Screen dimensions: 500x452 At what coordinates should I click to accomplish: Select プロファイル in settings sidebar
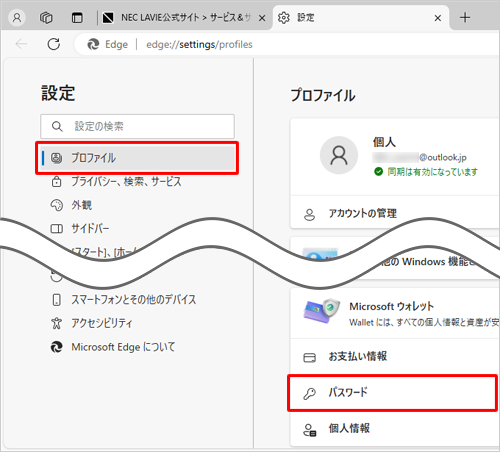[137, 158]
